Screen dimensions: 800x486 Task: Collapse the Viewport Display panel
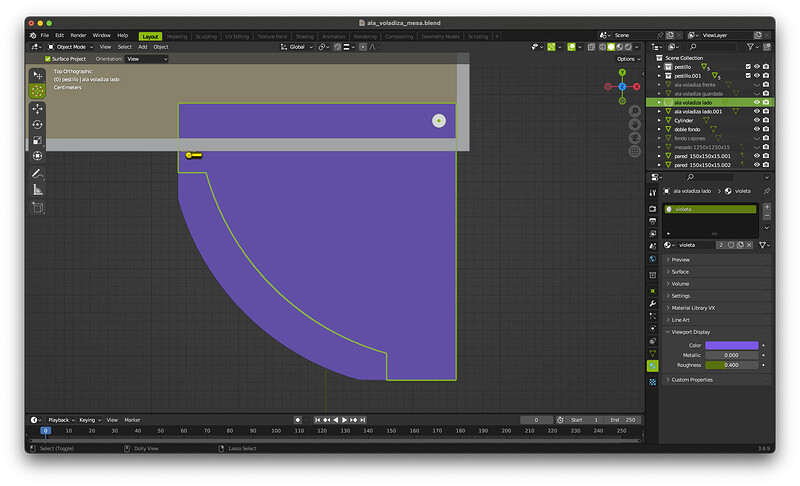716,332
